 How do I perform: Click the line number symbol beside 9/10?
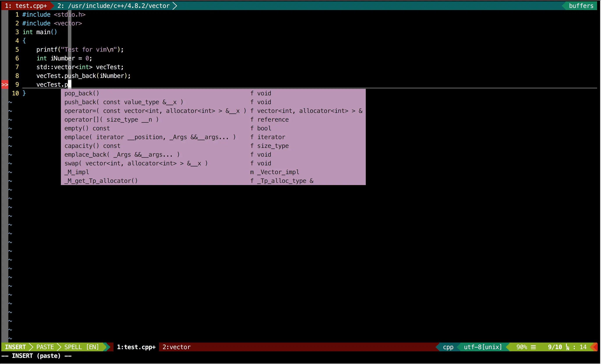(567, 347)
